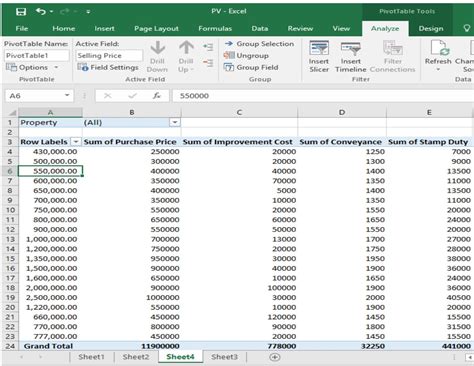474x366 pixels.
Task: Open the Formulas tab
Action: click(x=215, y=29)
